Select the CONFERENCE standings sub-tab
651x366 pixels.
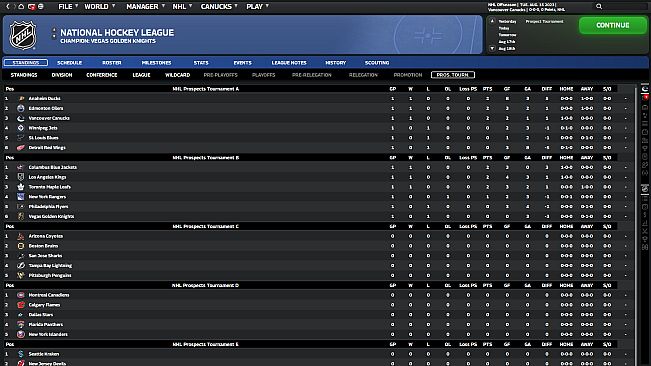(102, 75)
